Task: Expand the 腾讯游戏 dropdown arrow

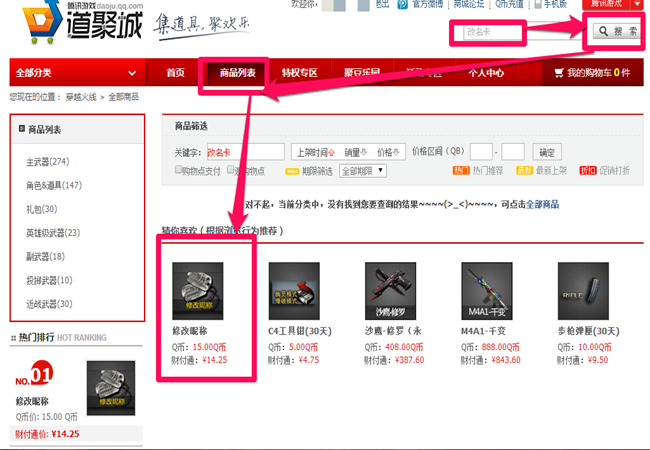Action: point(637,4)
